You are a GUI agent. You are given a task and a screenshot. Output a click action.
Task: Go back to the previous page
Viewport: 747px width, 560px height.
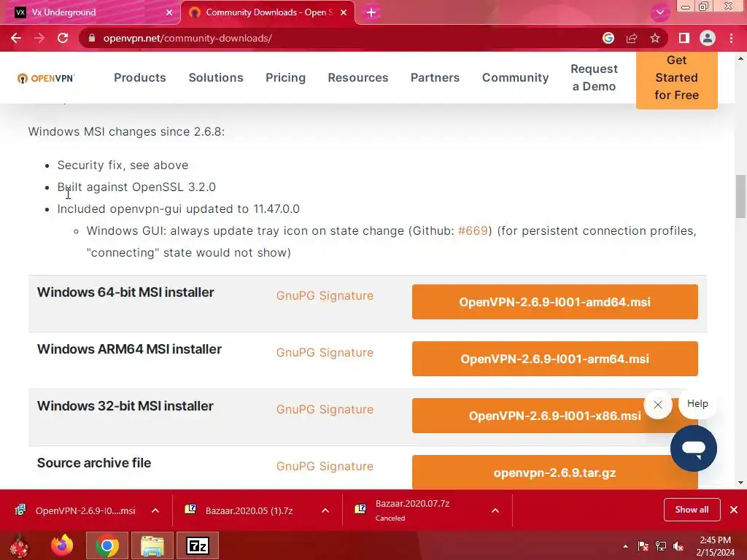16,38
